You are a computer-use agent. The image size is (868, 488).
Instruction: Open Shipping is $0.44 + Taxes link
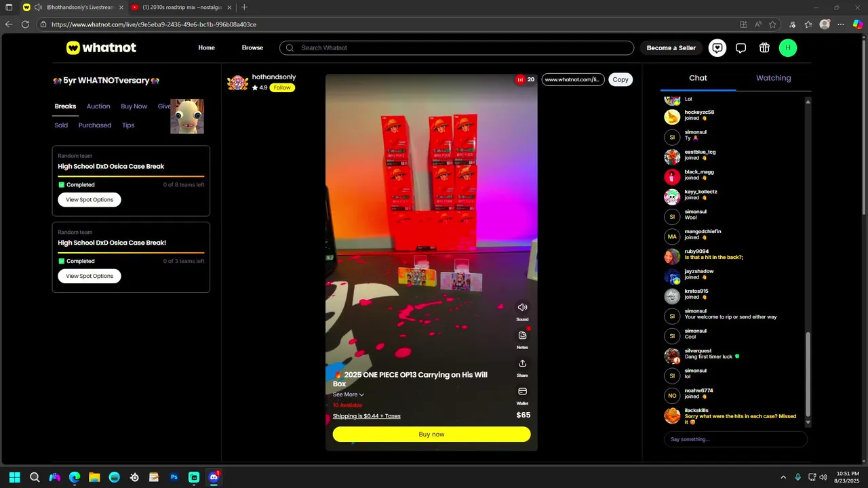366,416
